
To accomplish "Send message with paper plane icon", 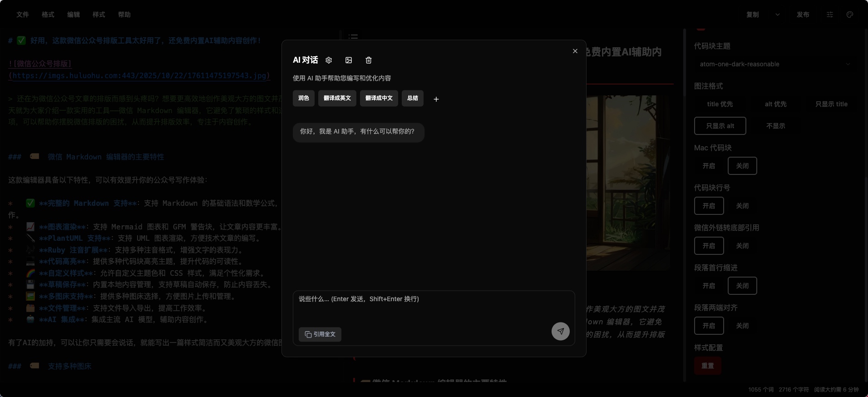I will pos(561,331).
